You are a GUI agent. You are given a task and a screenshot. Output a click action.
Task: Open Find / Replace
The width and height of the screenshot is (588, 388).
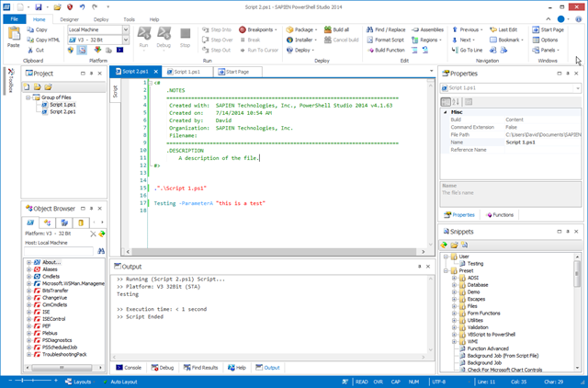(386, 29)
